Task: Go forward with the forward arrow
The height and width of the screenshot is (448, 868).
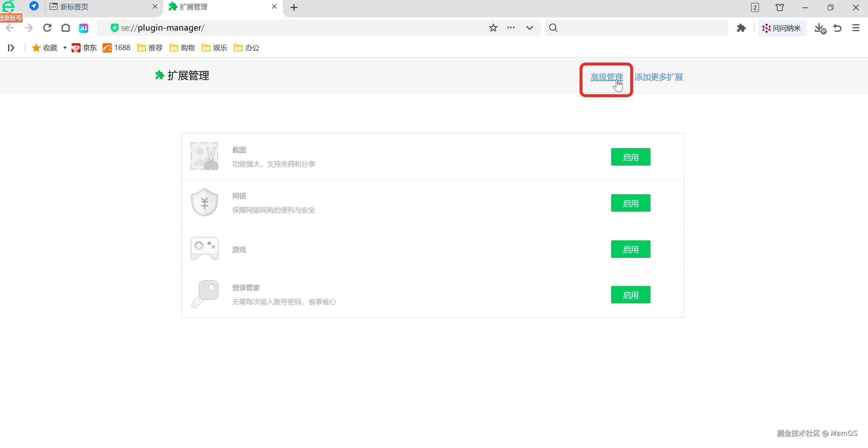Action: coord(29,28)
